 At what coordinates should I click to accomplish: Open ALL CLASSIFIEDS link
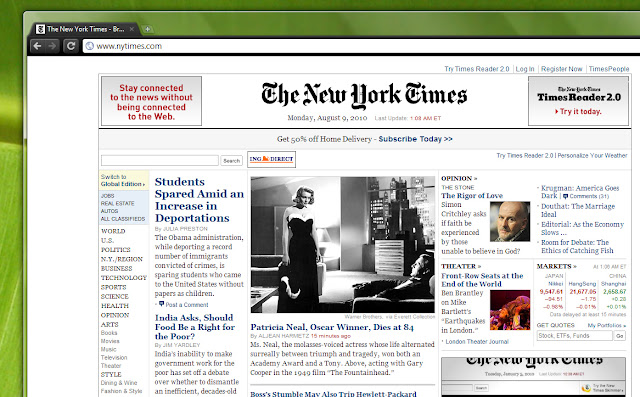coord(123,219)
